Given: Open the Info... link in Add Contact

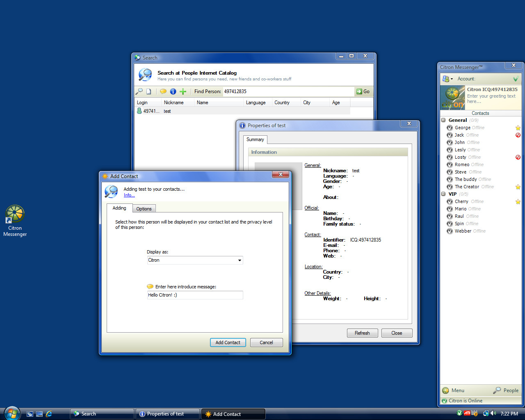Looking at the screenshot, I should [129, 195].
